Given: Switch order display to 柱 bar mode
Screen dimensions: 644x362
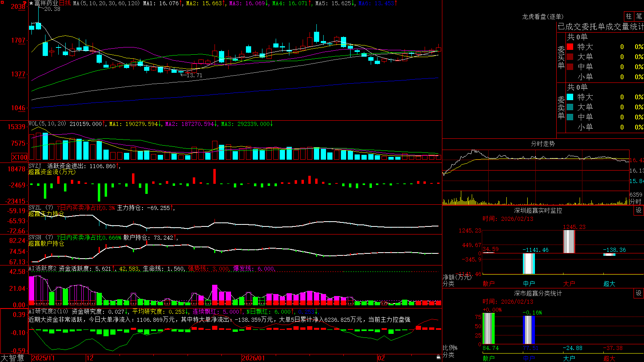Looking at the screenshot, I should 629,16.
